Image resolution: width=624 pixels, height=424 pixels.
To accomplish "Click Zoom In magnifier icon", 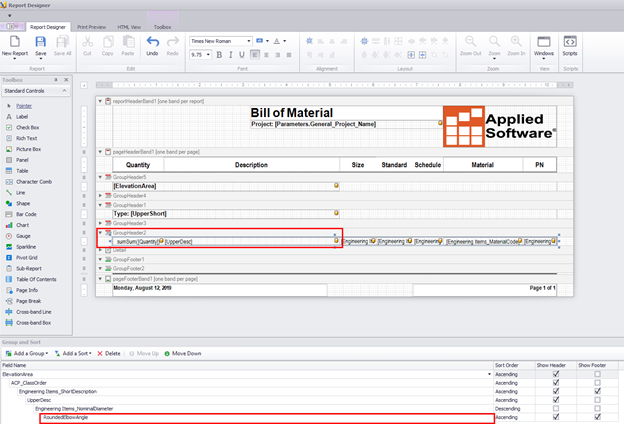I will pos(517,43).
